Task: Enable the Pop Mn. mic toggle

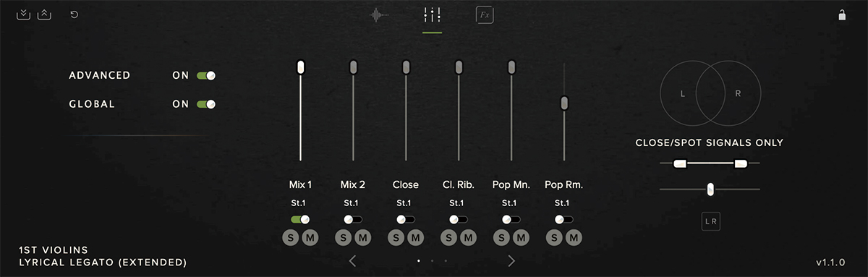Action: click(511, 219)
